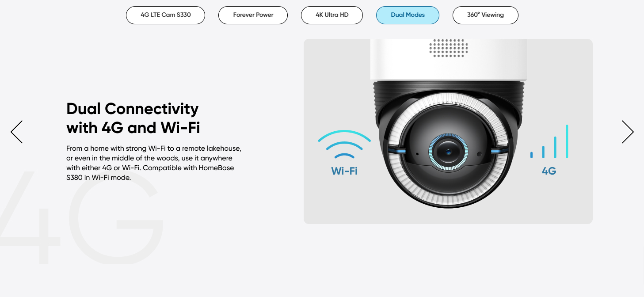Select the highlighted Dual Modes tab
Viewport: 644px width, 297px height.
[408, 15]
